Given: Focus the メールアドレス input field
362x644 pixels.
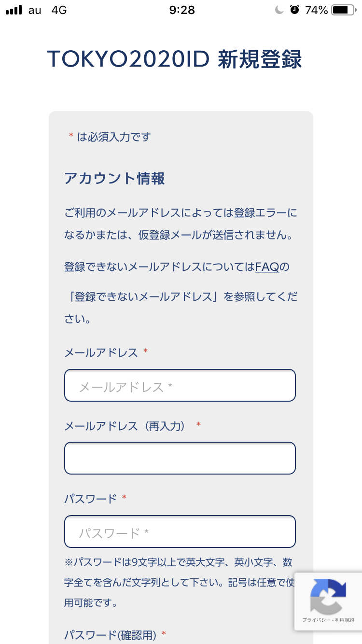Looking at the screenshot, I should 180,385.
